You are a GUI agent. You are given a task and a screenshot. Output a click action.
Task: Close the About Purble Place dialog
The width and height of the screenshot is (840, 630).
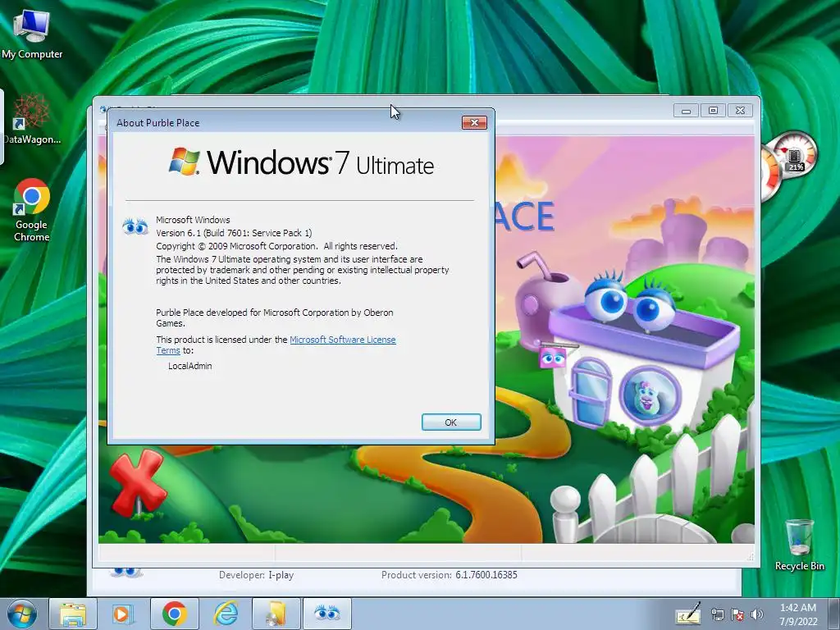click(x=474, y=123)
